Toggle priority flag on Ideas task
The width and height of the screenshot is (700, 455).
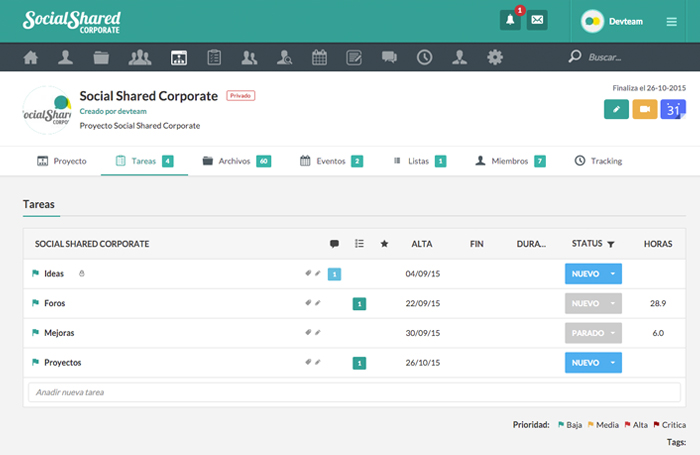point(35,274)
